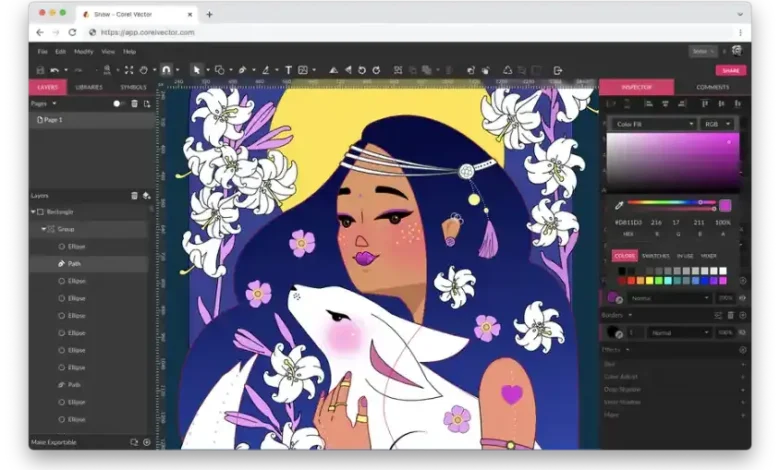780x470 pixels.
Task: Delete the layer using Layers trash icon
Action: [x=134, y=195]
